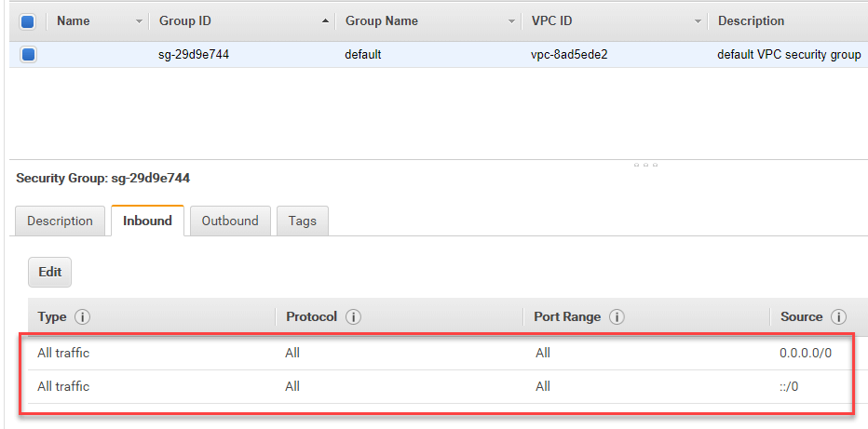Open the VPC ID column dropdown
The height and width of the screenshot is (429, 868).
click(x=698, y=20)
